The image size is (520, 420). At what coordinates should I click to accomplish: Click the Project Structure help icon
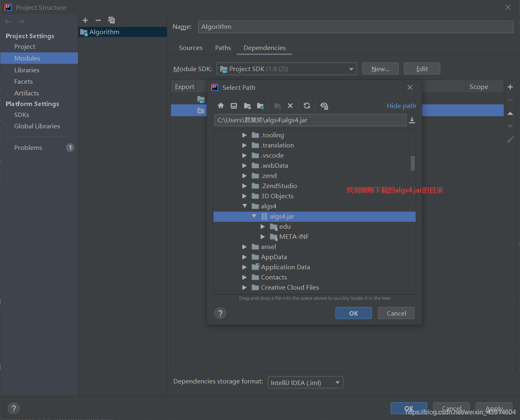[13, 408]
